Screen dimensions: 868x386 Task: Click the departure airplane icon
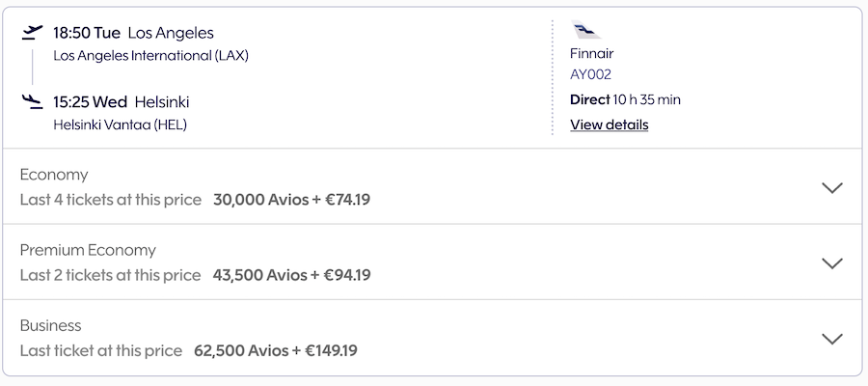click(x=32, y=33)
